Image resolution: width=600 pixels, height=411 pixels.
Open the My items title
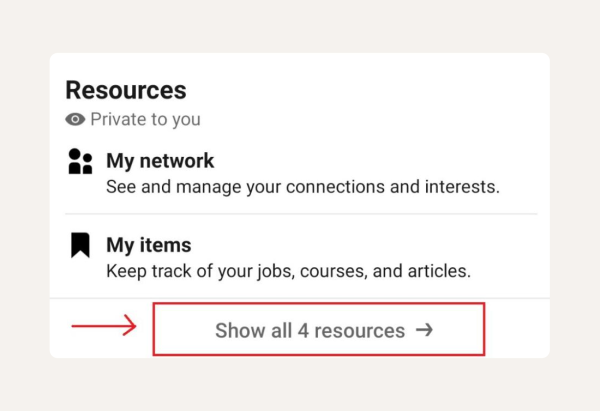(149, 245)
